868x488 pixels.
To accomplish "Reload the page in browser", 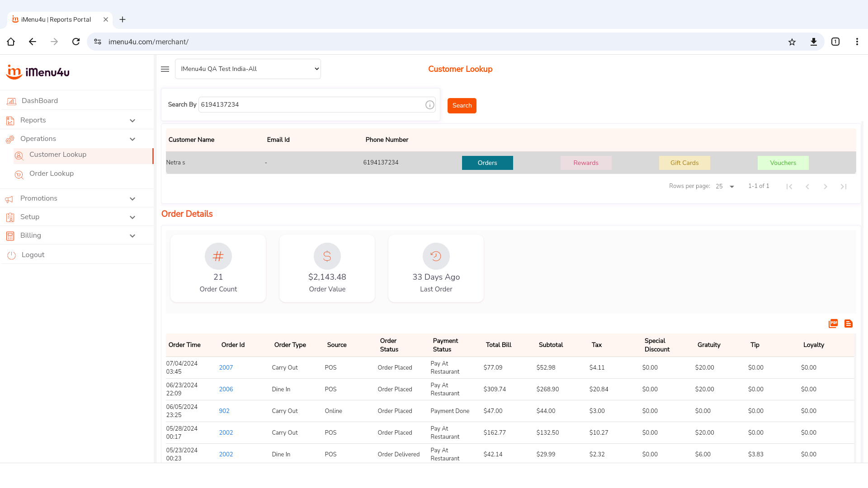I will [76, 42].
